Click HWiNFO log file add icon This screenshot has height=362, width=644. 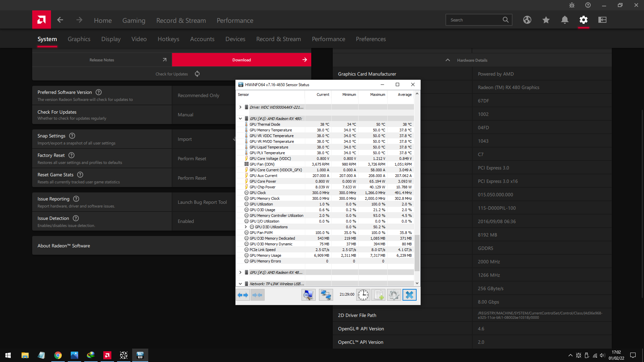(379, 295)
